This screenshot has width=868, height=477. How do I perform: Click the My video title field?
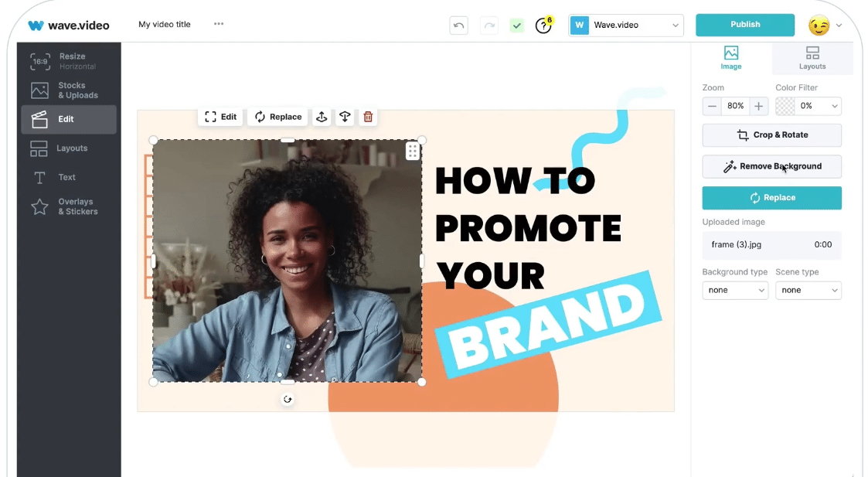pos(165,25)
